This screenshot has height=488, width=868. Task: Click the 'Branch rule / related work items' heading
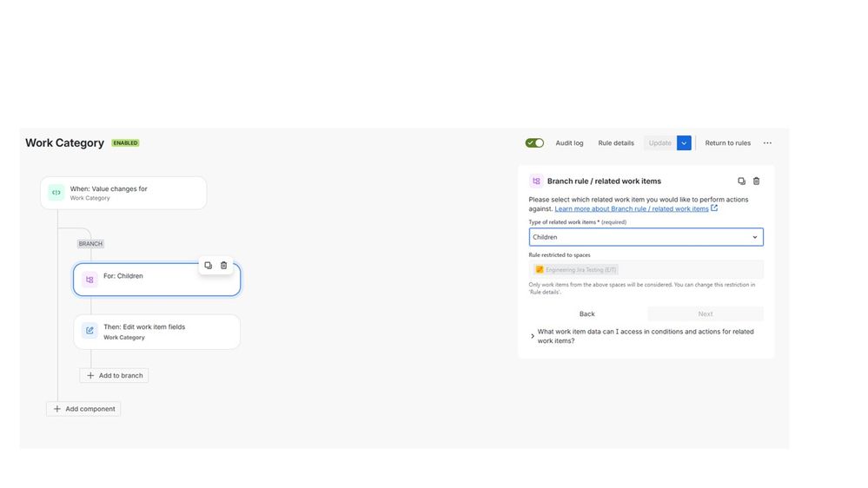pos(604,181)
